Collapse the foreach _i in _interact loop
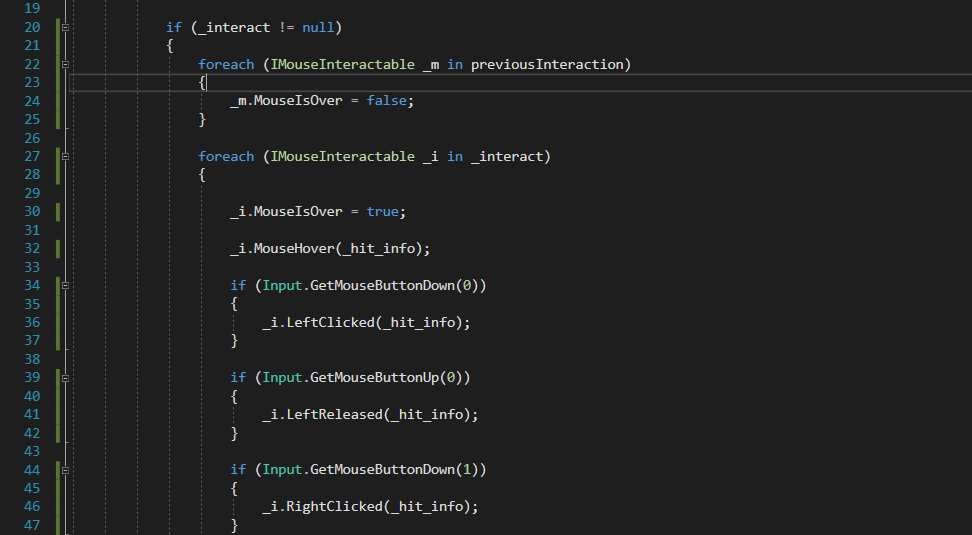Screen dimensions: 972x535 [x=65, y=156]
